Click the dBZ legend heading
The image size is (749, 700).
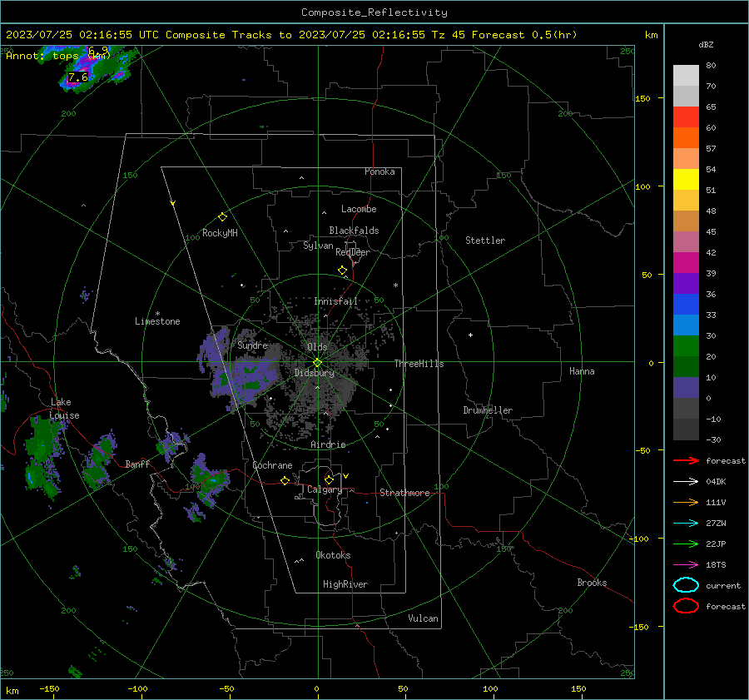[x=706, y=45]
